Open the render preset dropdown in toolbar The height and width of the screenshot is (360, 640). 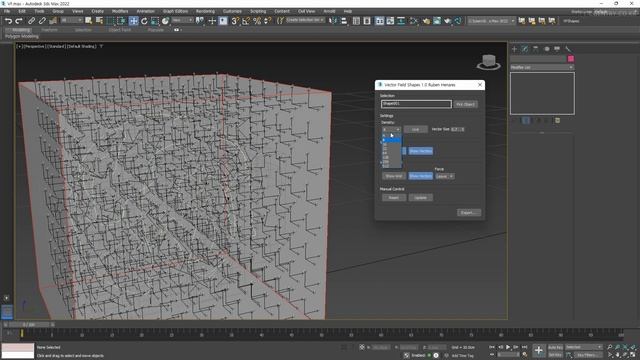[491, 21]
